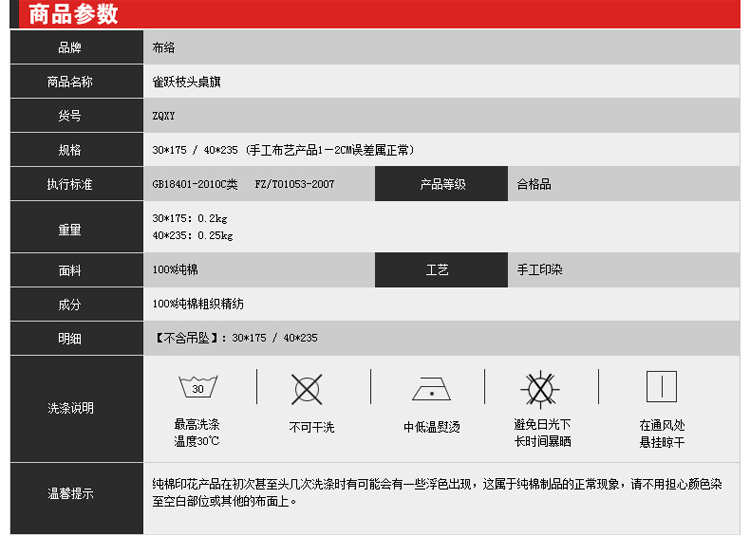This screenshot has width=750, height=536.
Task: Select the 商品参数 header title
Action: point(73,14)
